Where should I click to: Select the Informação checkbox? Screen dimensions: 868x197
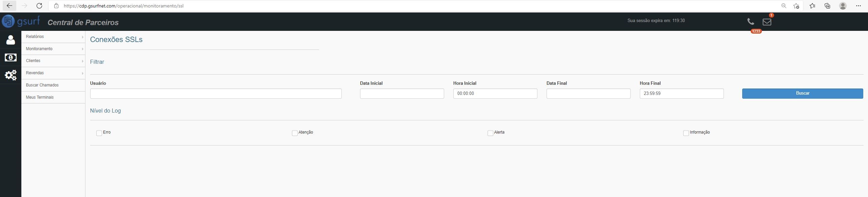(x=686, y=133)
